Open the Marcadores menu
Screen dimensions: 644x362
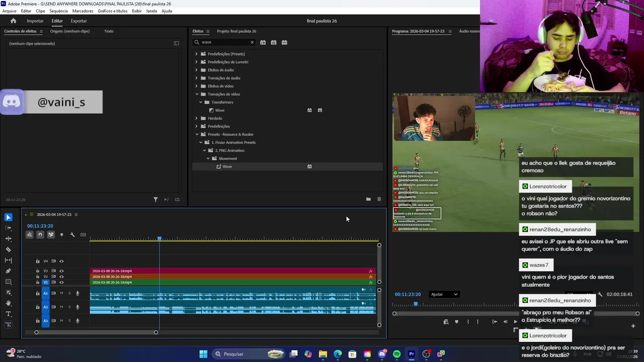coord(83,11)
